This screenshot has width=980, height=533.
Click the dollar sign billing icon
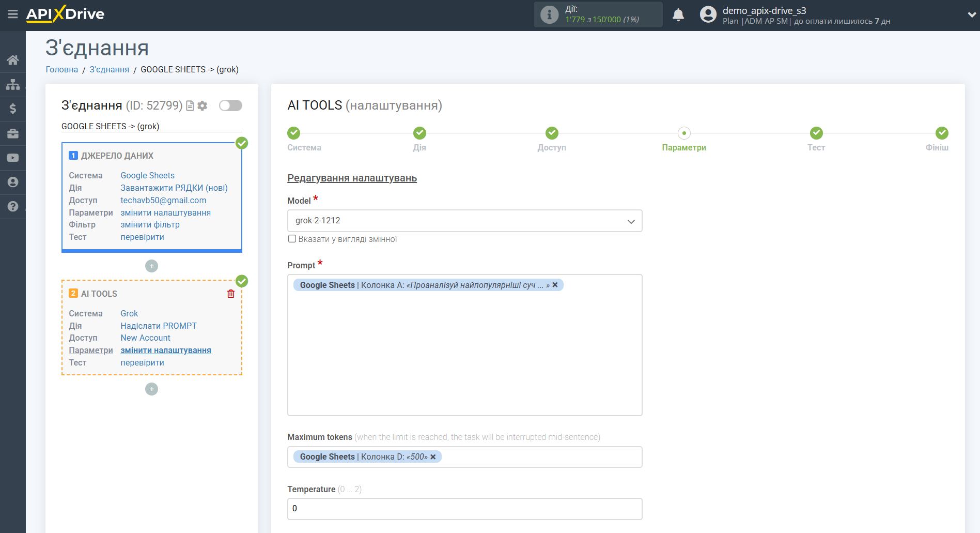tap(13, 109)
